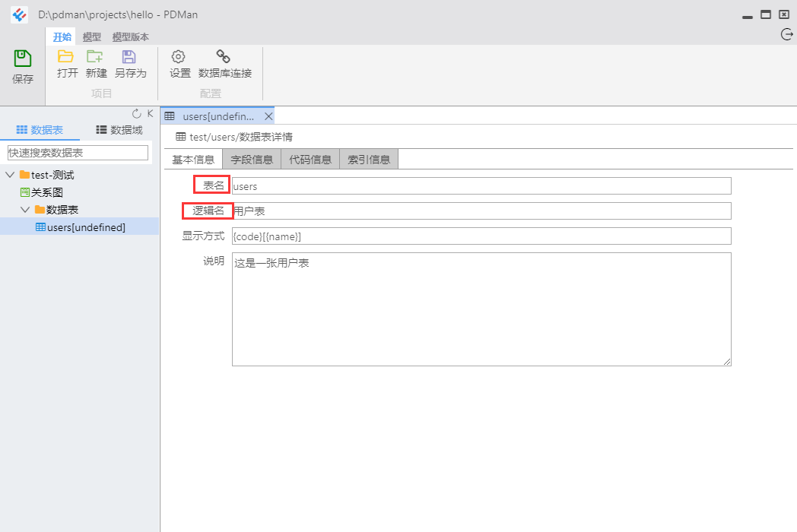Image resolution: width=797 pixels, height=532 pixels.
Task: Close the users[undefin... editor tab
Action: coord(268,116)
